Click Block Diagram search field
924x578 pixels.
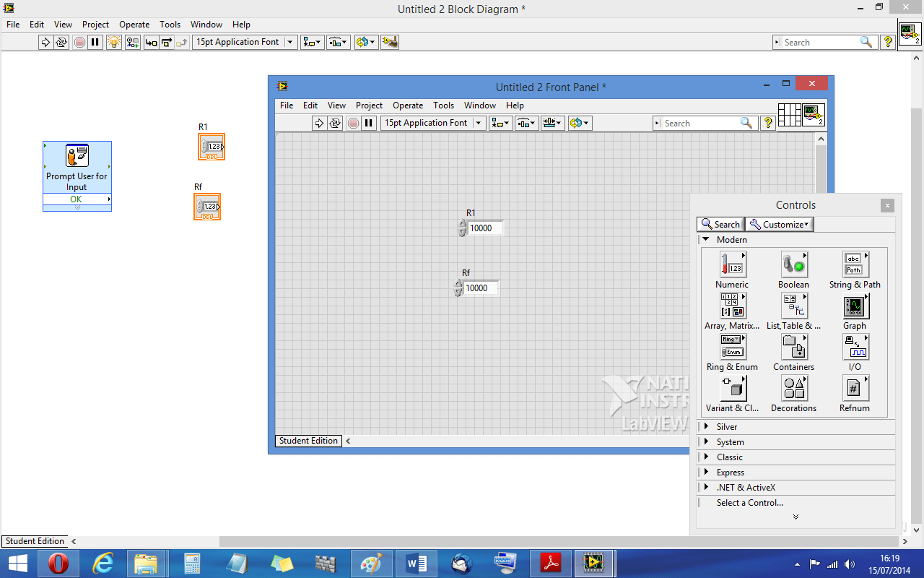825,43
